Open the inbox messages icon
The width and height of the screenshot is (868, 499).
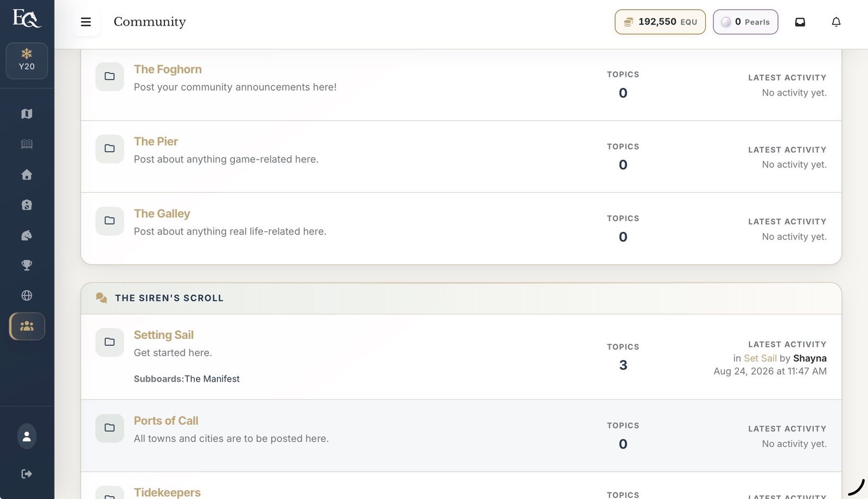(800, 22)
